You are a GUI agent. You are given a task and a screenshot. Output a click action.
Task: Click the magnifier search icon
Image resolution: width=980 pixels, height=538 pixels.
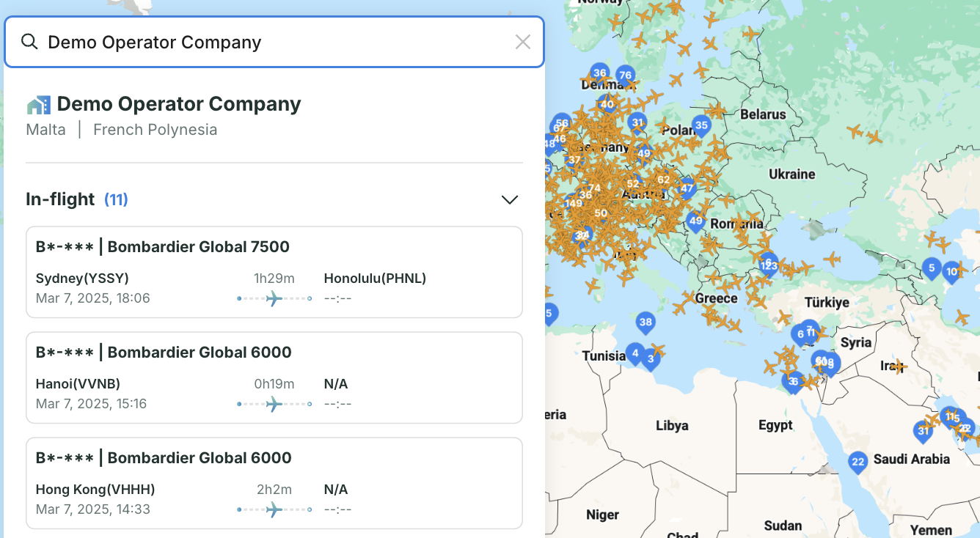tap(29, 42)
